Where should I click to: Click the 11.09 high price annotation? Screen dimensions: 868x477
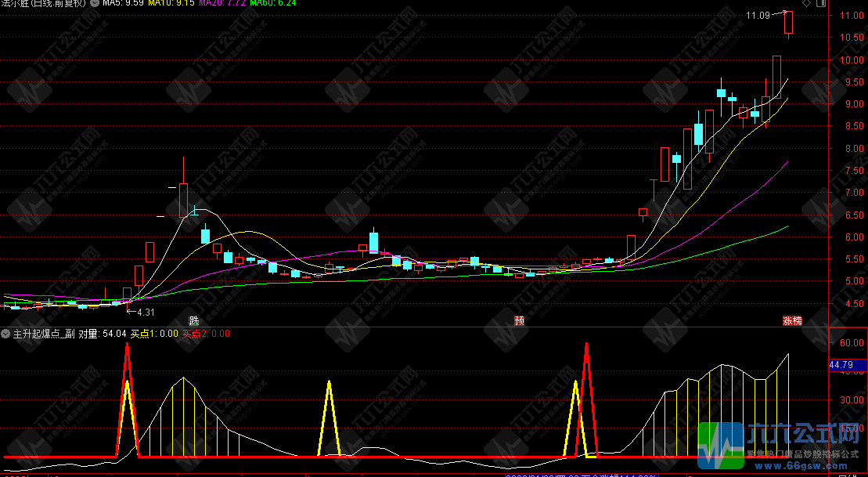(x=758, y=15)
